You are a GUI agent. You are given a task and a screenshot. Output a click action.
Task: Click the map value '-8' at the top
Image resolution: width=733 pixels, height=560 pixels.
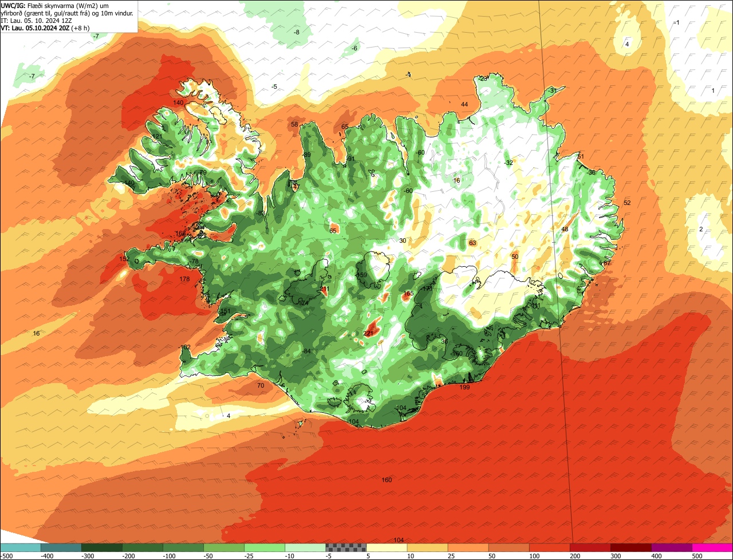[x=296, y=32]
